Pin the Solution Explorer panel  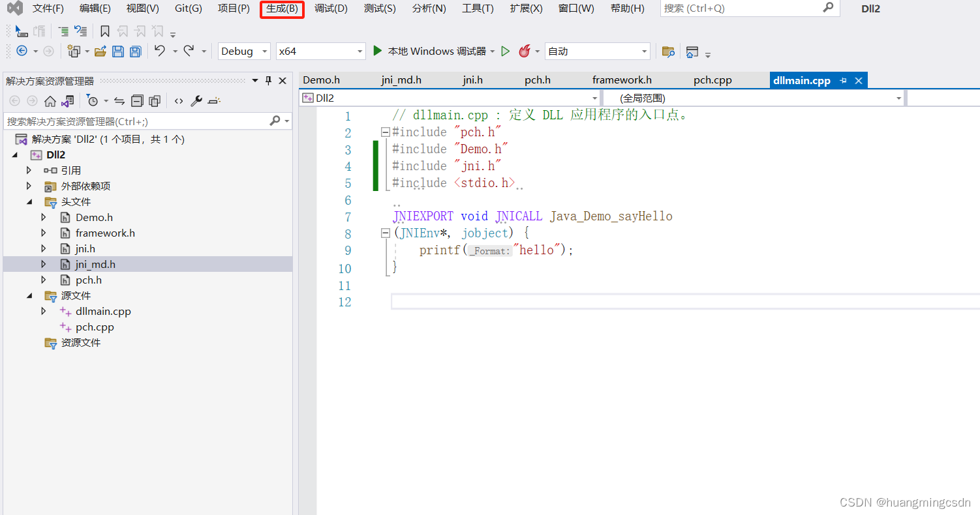coord(268,81)
